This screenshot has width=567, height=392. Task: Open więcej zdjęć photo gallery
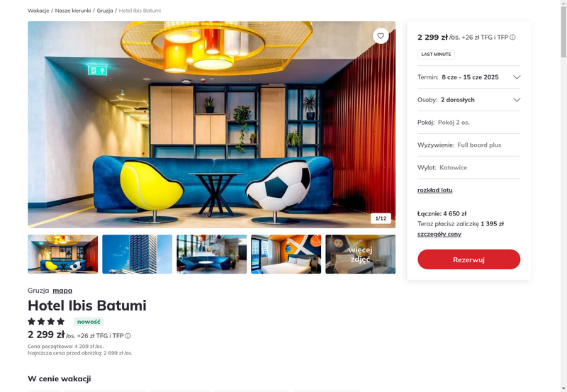coord(361,254)
